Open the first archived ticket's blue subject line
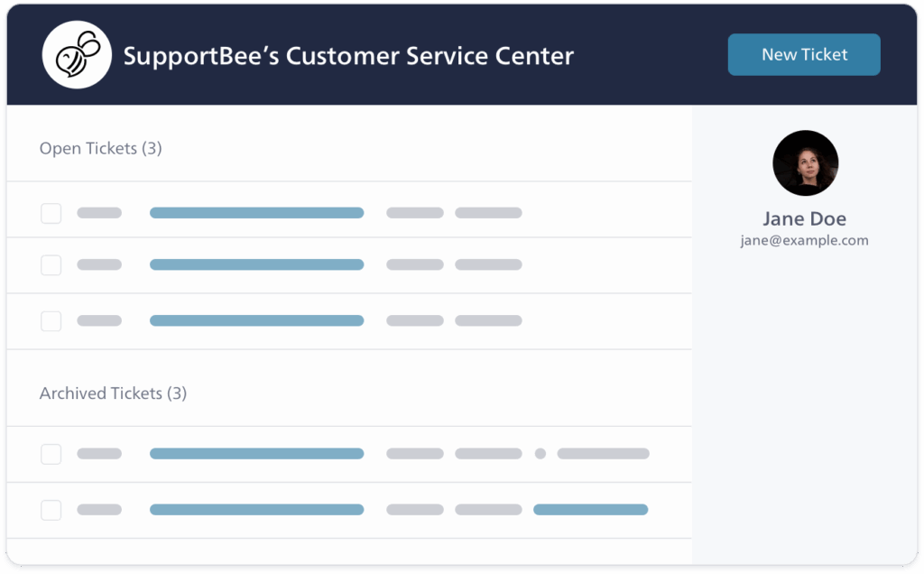Image resolution: width=924 pixels, height=574 pixels. click(256, 454)
